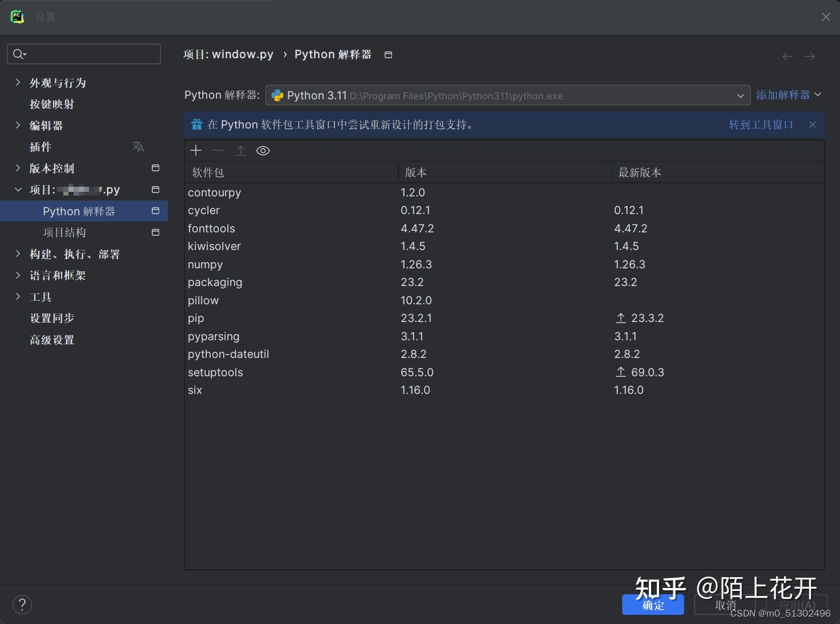The image size is (840, 624).
Task: Click the translate icon next to 插件
Action: [138, 146]
